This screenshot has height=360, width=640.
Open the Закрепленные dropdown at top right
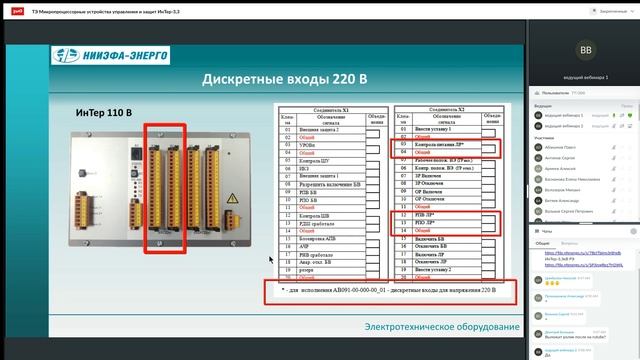click(613, 11)
